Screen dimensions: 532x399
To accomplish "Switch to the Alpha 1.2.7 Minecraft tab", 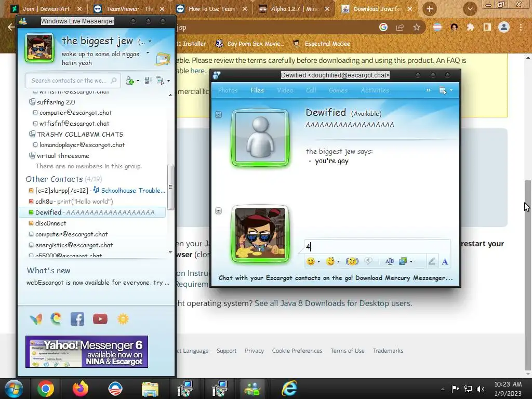I will tap(295, 9).
